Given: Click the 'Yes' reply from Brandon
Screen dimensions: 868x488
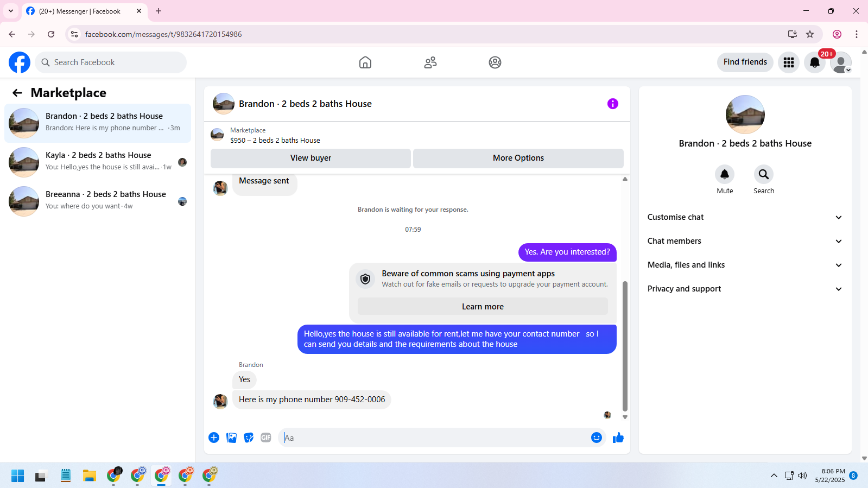Looking at the screenshot, I should point(244,379).
